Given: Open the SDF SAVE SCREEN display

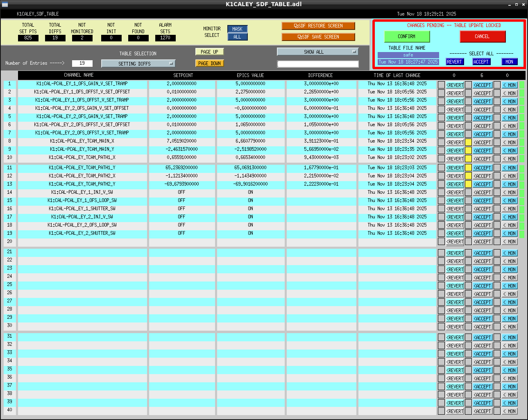Looking at the screenshot, I should [318, 37].
